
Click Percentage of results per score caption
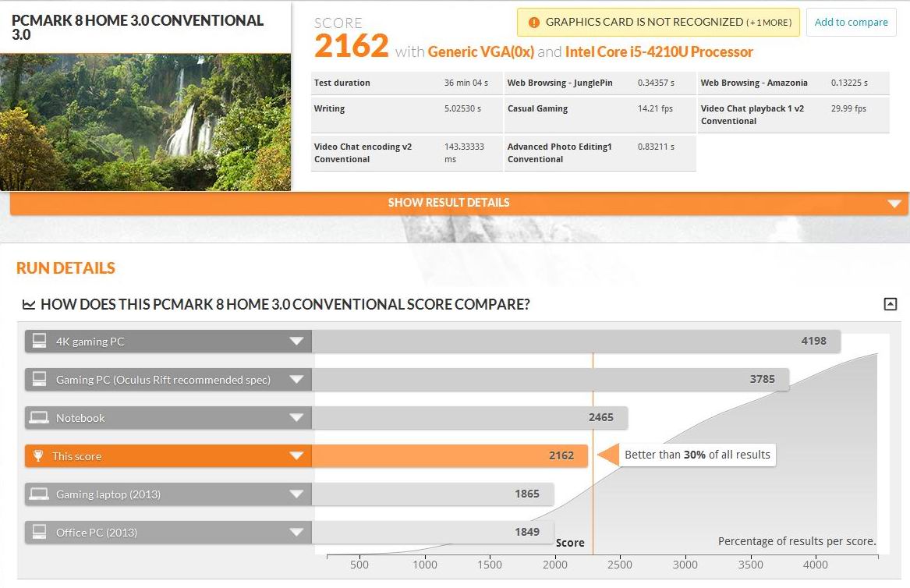[797, 541]
